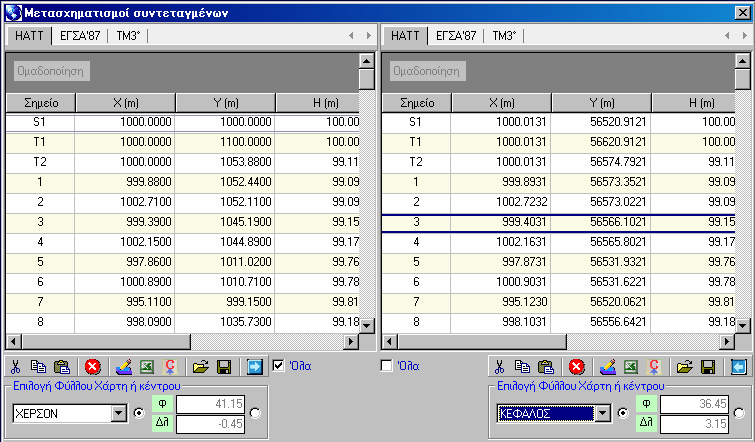Click the right table H (m) column header
Viewport: 755px width, 442px height.
coord(693,103)
